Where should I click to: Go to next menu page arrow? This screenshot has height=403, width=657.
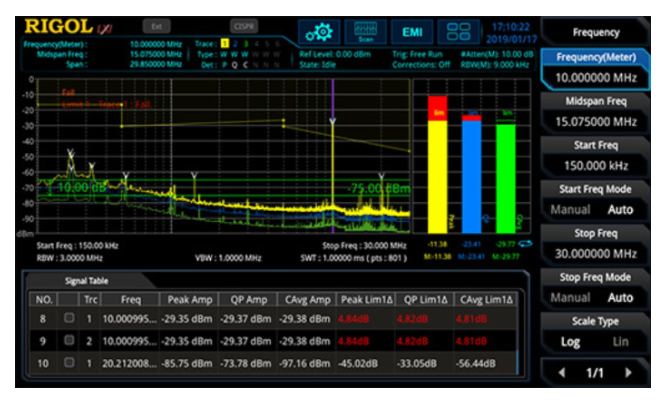coord(628,372)
